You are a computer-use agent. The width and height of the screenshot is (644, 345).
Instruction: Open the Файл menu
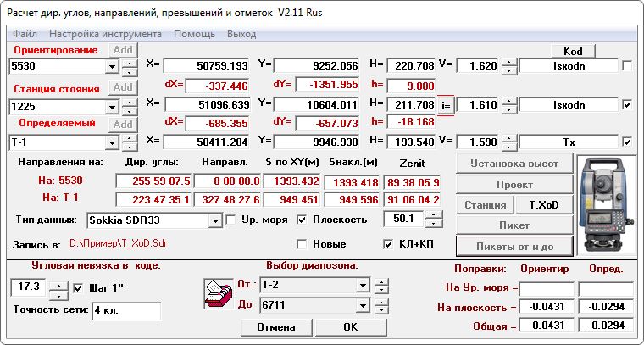point(25,34)
